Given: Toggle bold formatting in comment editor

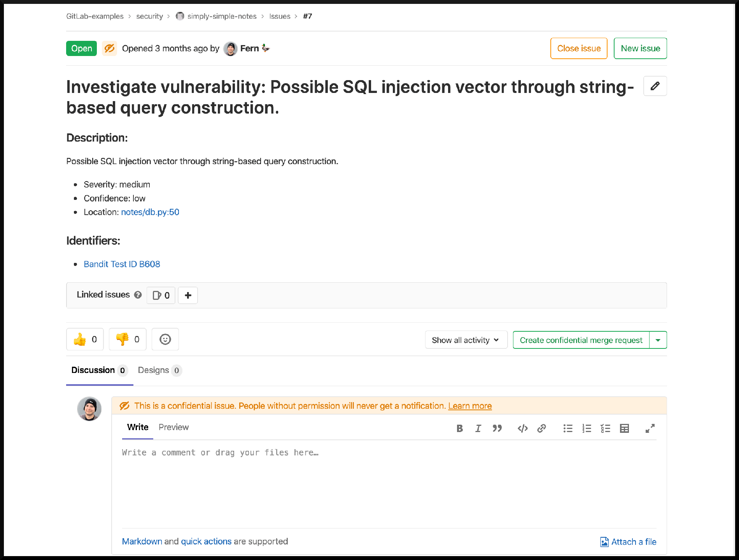Looking at the screenshot, I should tap(460, 428).
